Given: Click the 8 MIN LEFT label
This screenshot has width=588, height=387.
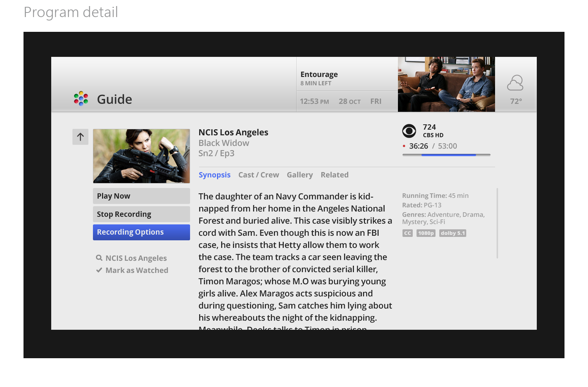Looking at the screenshot, I should pos(316,83).
